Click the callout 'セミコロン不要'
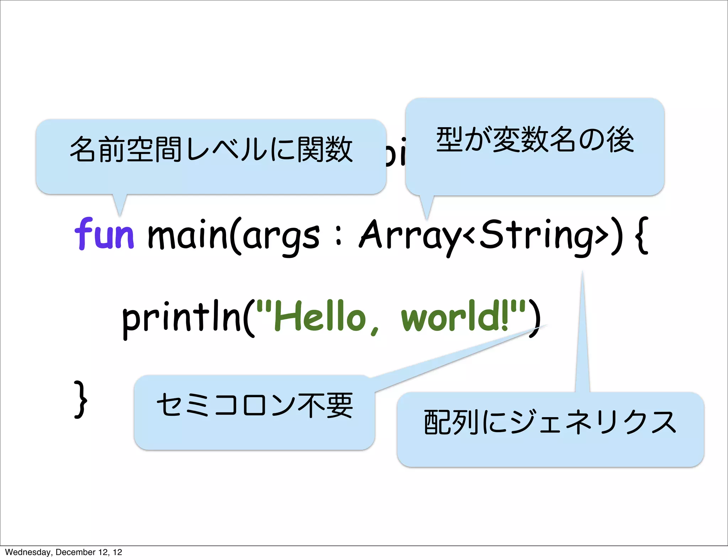The width and height of the screenshot is (728, 560). [255, 413]
